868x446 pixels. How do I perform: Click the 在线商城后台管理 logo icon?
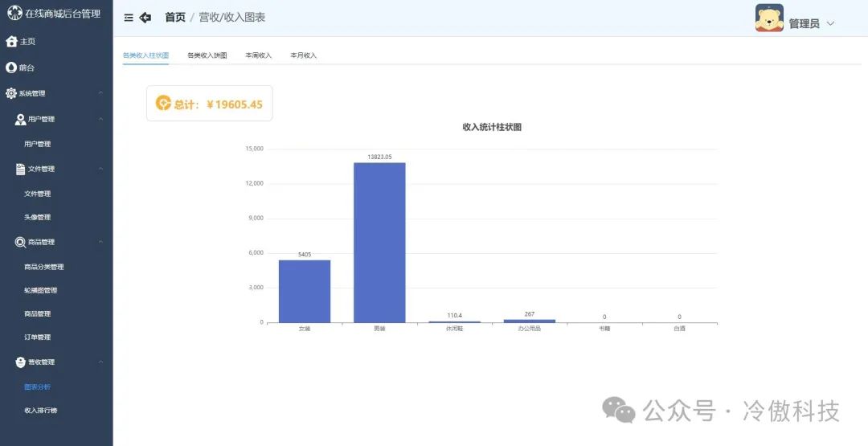click(x=15, y=13)
